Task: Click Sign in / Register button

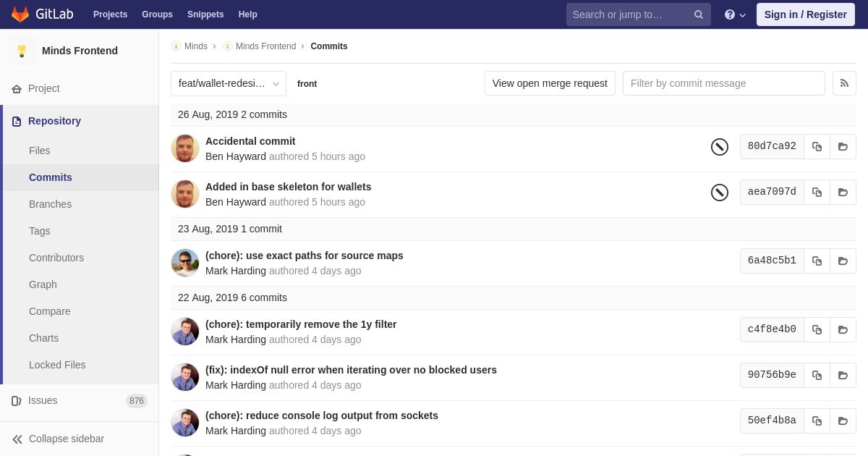Action: point(806,14)
